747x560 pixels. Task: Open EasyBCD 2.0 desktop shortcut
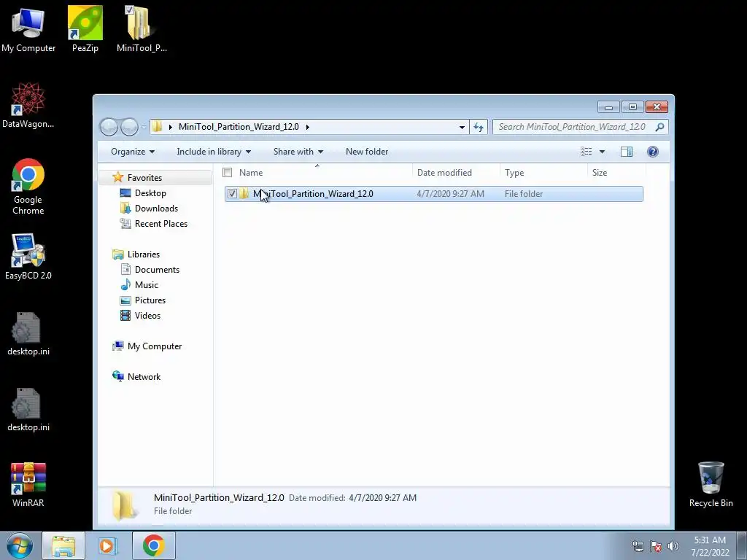pyautogui.click(x=28, y=257)
